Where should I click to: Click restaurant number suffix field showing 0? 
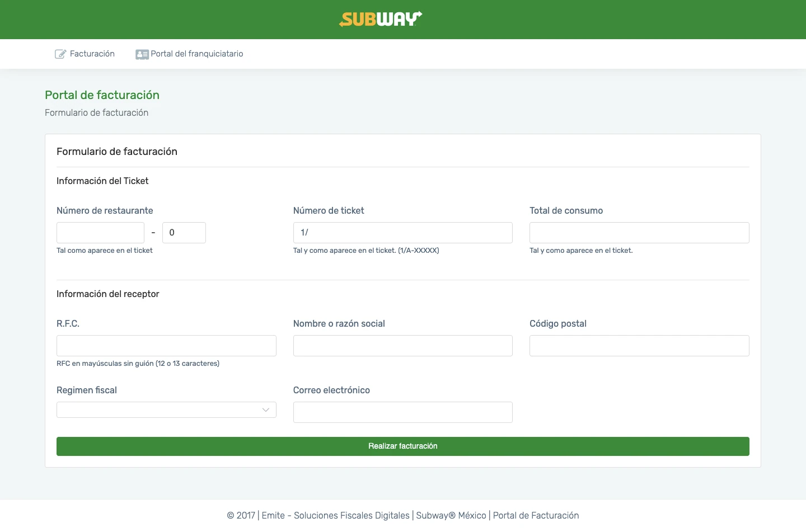point(184,233)
